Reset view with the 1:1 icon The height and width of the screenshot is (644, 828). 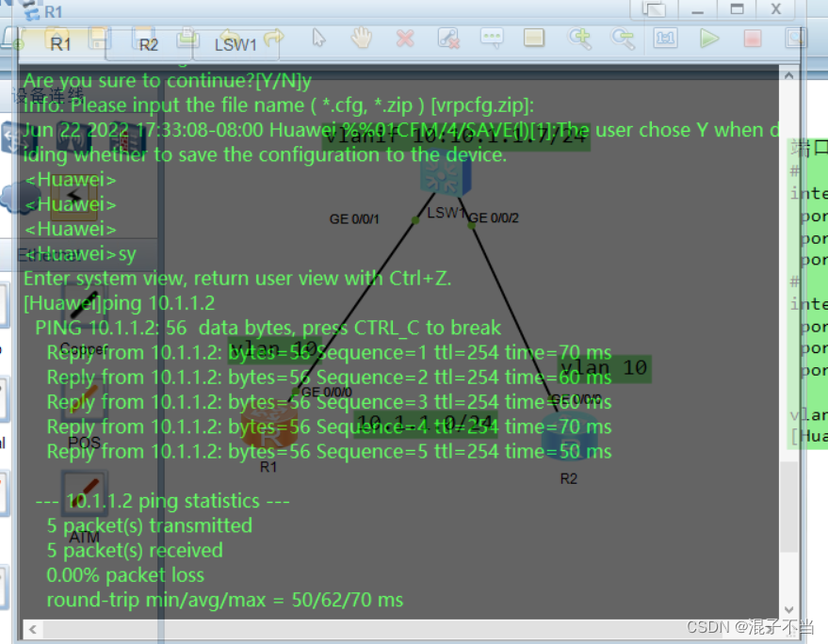pyautogui.click(x=665, y=38)
